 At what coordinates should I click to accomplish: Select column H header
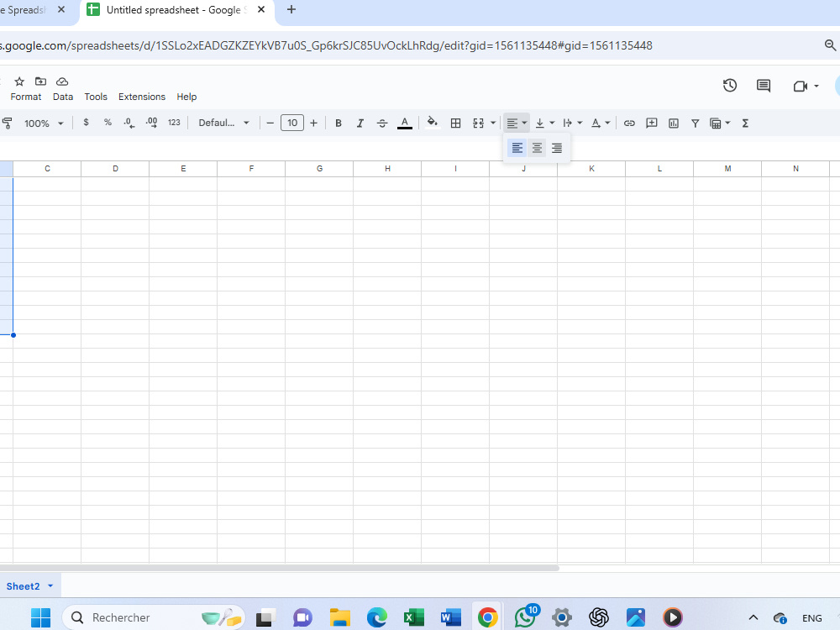pyautogui.click(x=387, y=169)
